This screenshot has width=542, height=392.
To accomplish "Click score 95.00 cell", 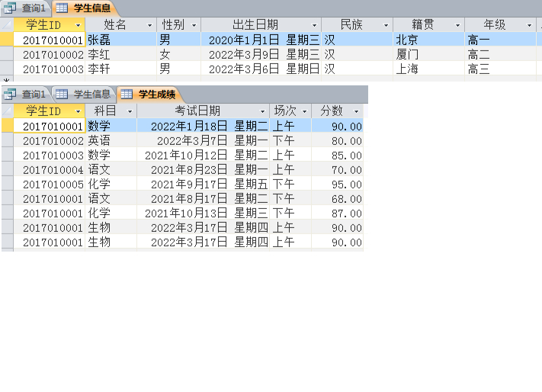I will pos(338,184).
